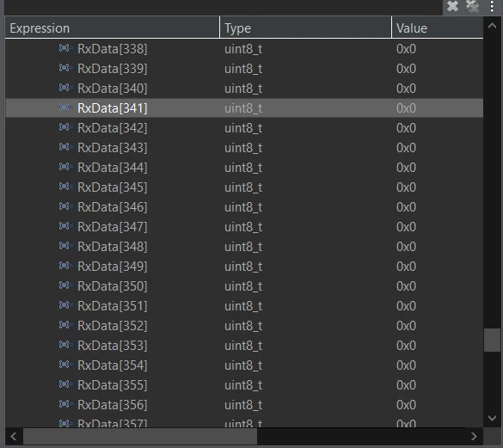Image resolution: width=503 pixels, height=448 pixels.
Task: Select the RxData[351] row
Action: coord(244,306)
